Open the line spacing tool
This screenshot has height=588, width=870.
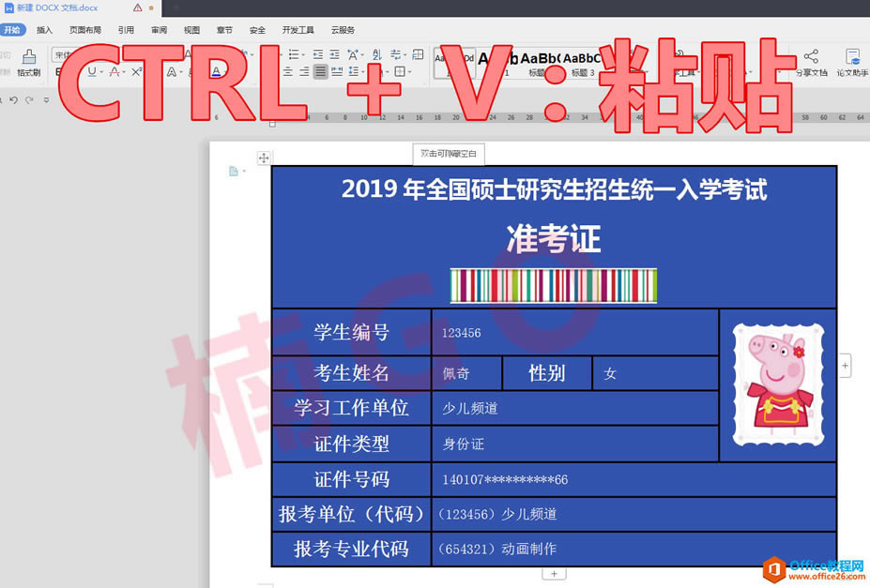(x=353, y=71)
